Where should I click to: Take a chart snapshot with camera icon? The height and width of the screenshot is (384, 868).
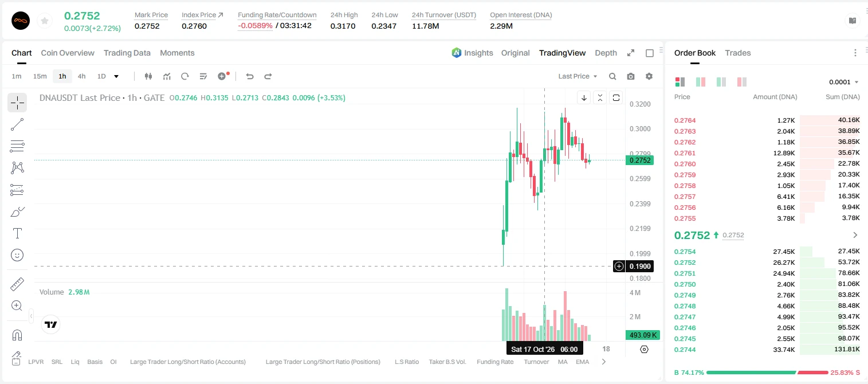pyautogui.click(x=631, y=76)
